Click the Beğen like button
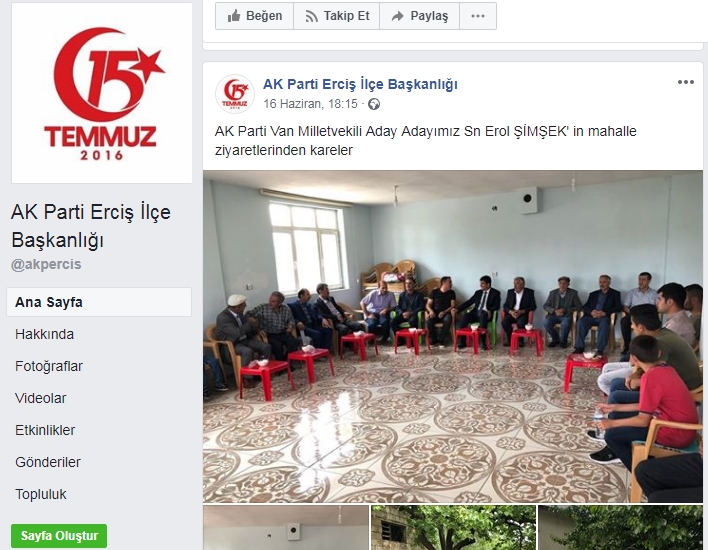708x550 pixels. (x=255, y=16)
